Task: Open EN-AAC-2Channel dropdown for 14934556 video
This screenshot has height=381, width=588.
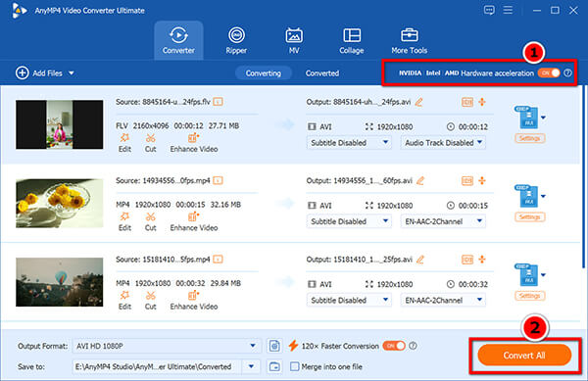Action: (x=443, y=221)
